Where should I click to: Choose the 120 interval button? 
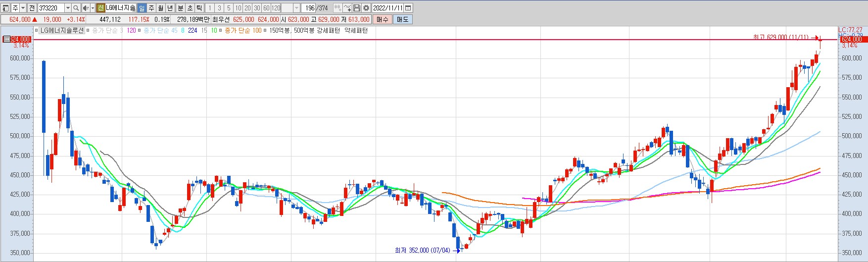point(276,8)
